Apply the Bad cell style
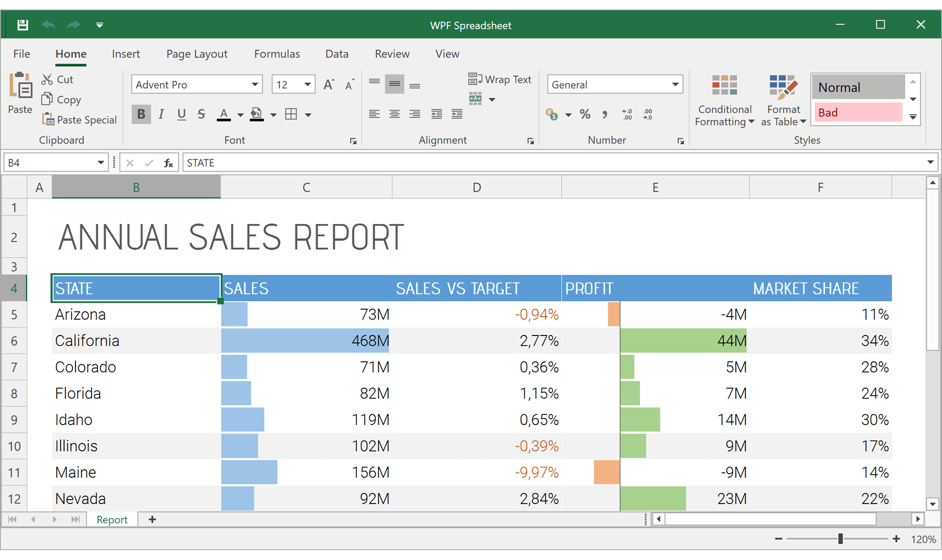The image size is (942, 560). pyautogui.click(x=858, y=112)
